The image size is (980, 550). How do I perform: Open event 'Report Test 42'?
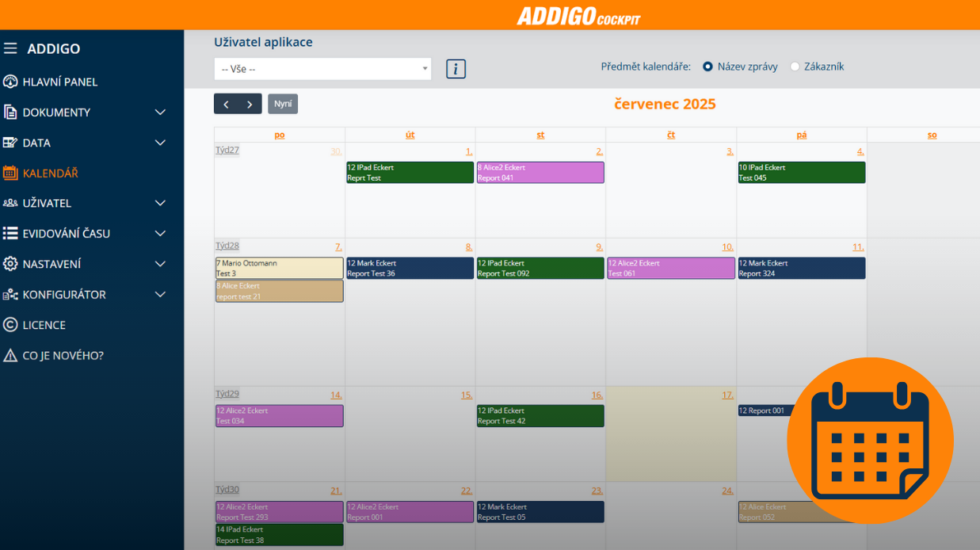pos(540,416)
